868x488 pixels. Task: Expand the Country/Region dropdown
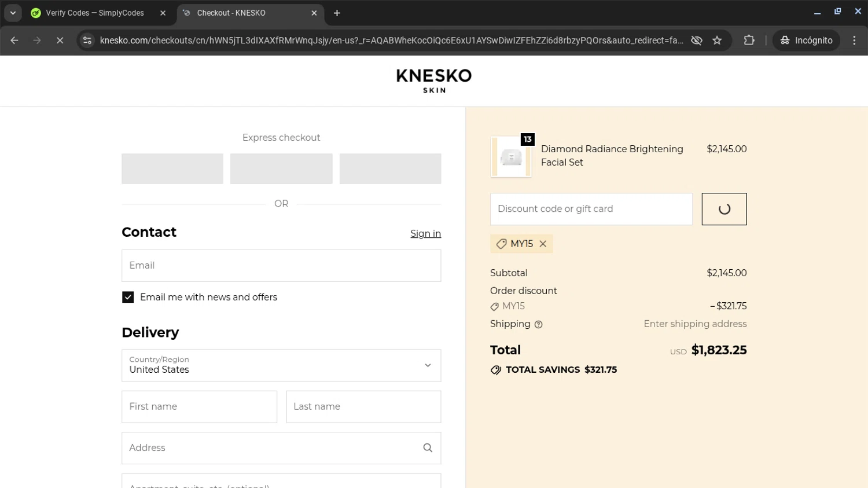coord(281,365)
